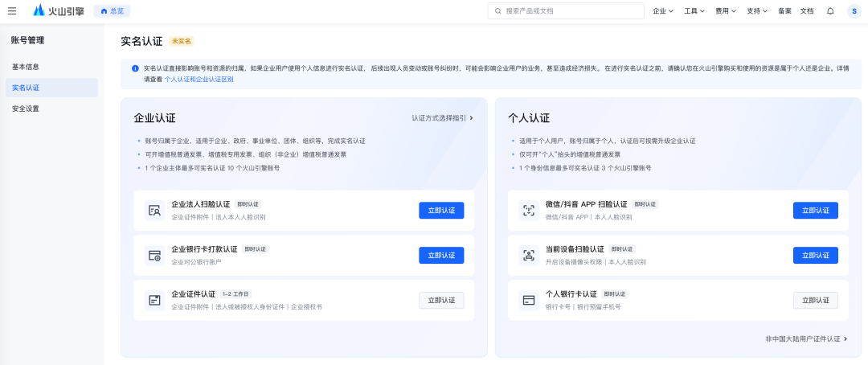Open the user avatar S menu
The height and width of the screenshot is (365, 868).
pos(854,11)
